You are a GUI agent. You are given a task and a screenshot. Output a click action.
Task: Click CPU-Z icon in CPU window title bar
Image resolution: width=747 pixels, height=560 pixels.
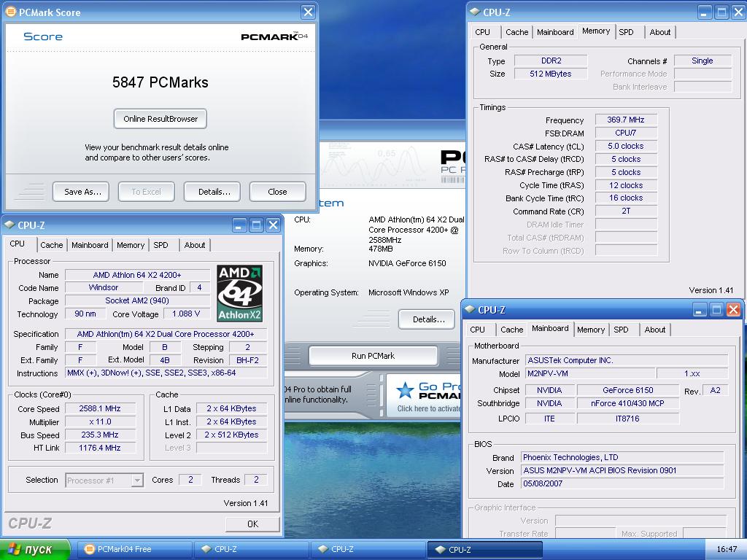click(9, 225)
